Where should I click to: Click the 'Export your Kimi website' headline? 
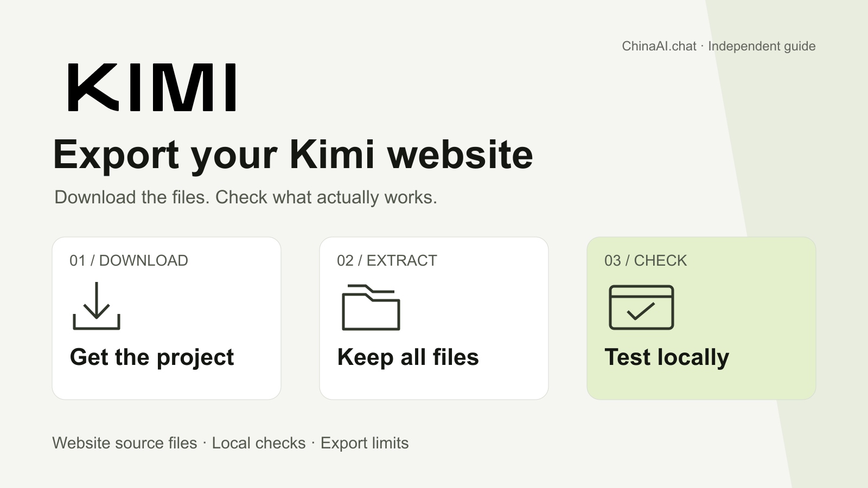click(293, 156)
